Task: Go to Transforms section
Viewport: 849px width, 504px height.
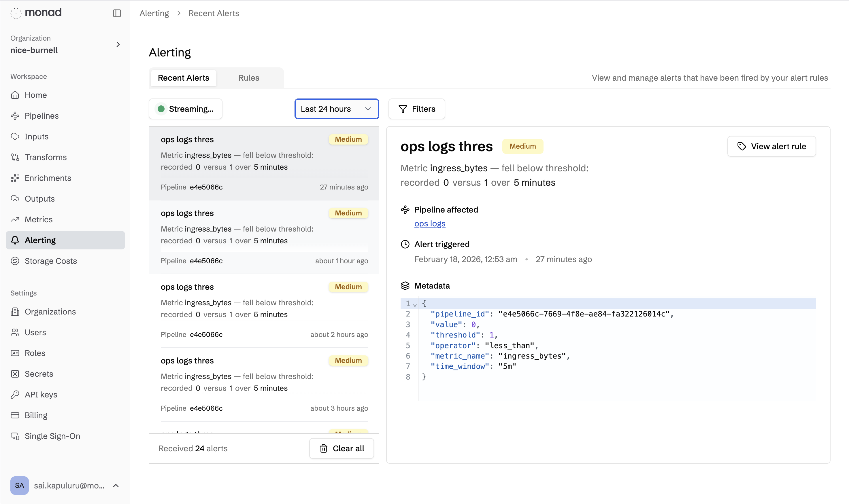Action: pyautogui.click(x=46, y=157)
